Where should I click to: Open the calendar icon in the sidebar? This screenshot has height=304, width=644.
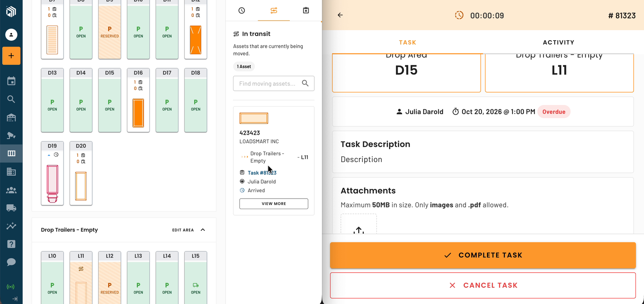pyautogui.click(x=11, y=81)
